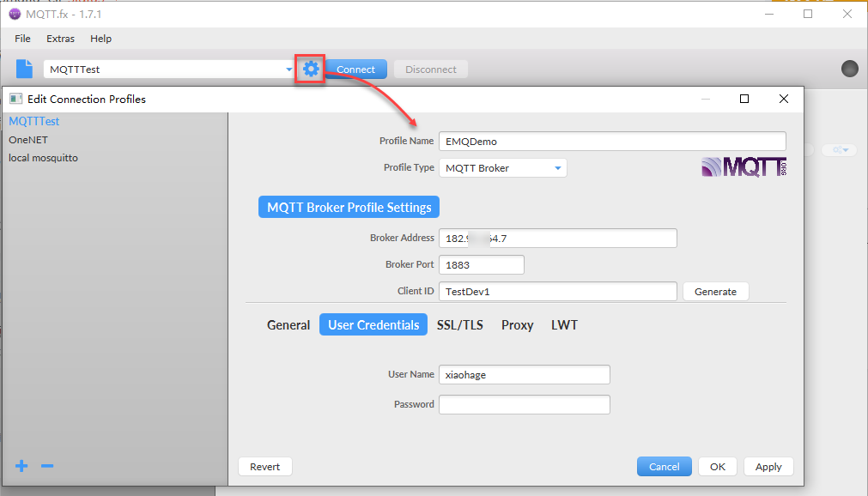868x496 pixels.
Task: Open the Proxy tab
Action: tap(517, 325)
